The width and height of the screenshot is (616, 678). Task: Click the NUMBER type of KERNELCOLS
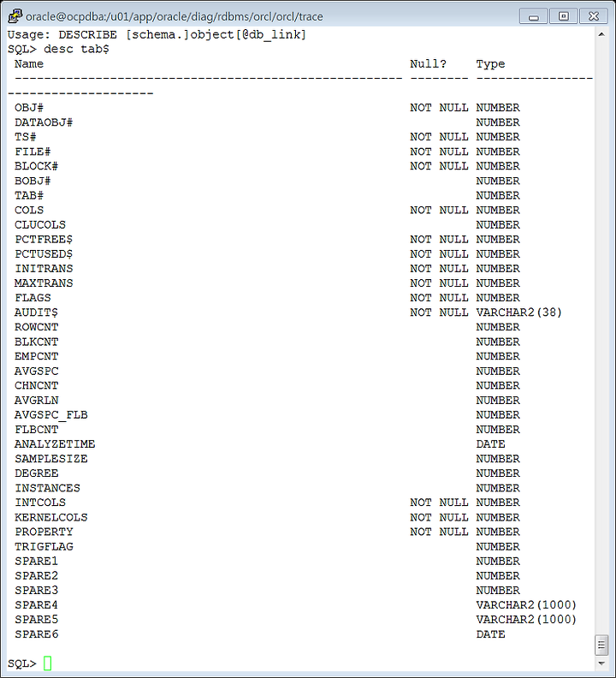point(498,518)
